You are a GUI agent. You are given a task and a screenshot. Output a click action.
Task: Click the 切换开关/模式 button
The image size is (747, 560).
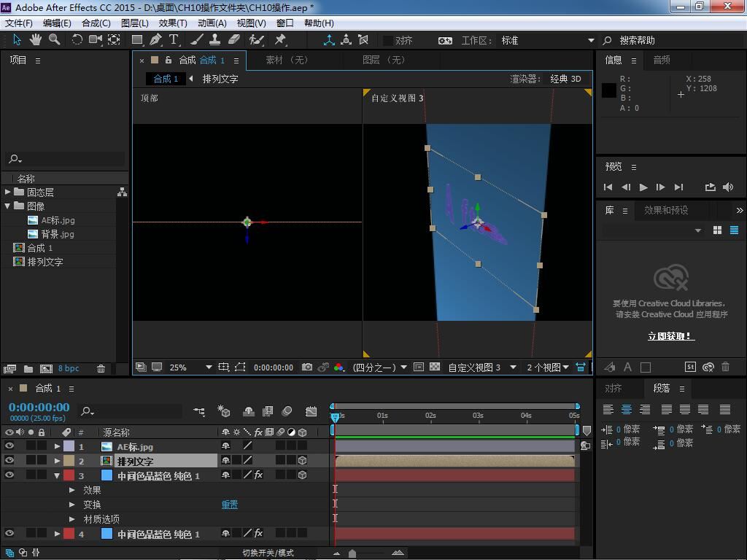pyautogui.click(x=268, y=553)
